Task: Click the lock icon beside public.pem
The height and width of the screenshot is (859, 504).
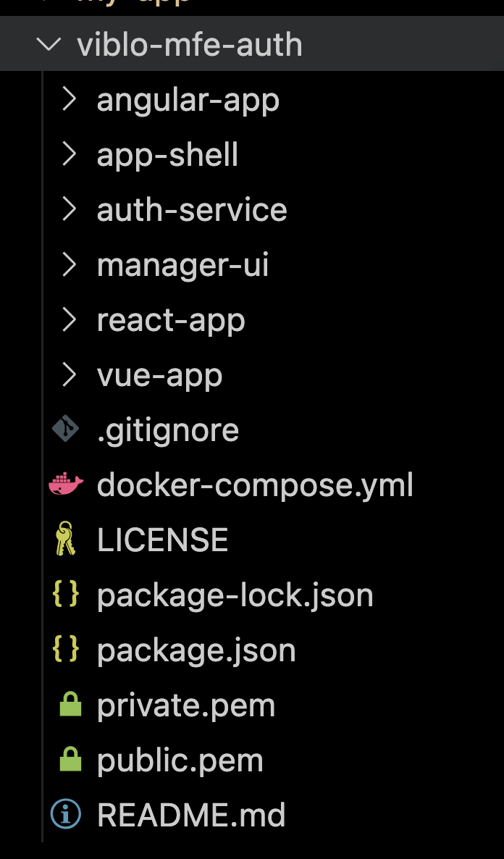Action: [x=70, y=760]
